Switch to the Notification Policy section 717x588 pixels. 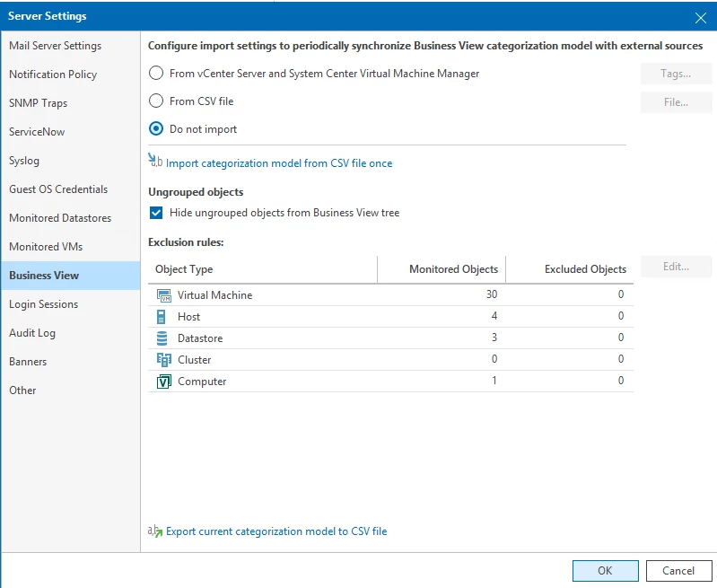pyautogui.click(x=53, y=75)
